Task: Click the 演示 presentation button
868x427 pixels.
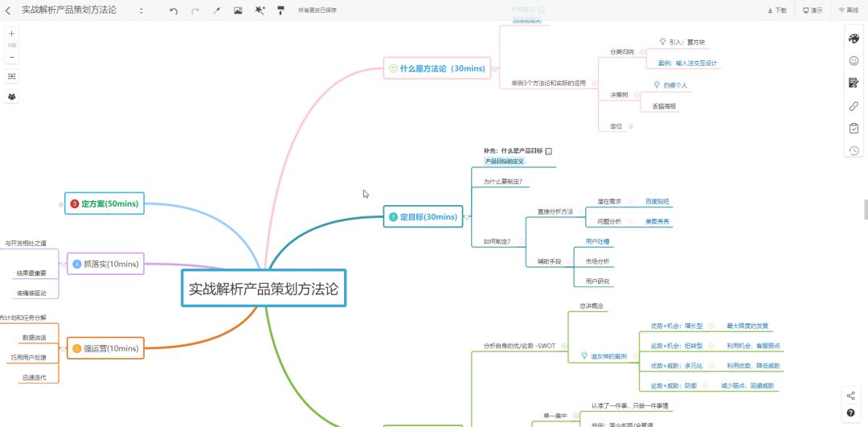Action: [813, 10]
